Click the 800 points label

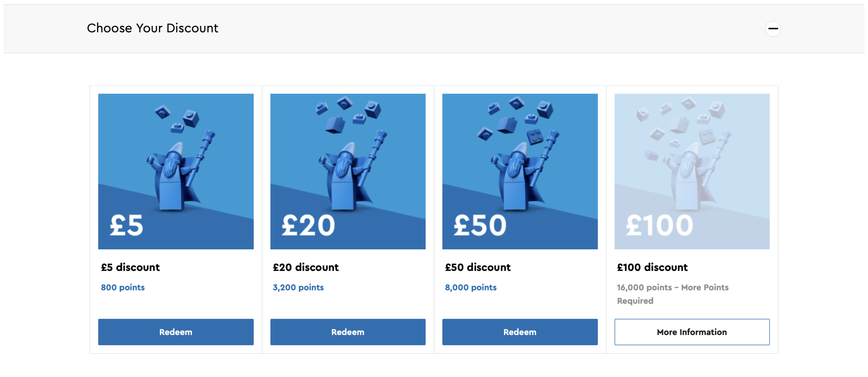[123, 288]
